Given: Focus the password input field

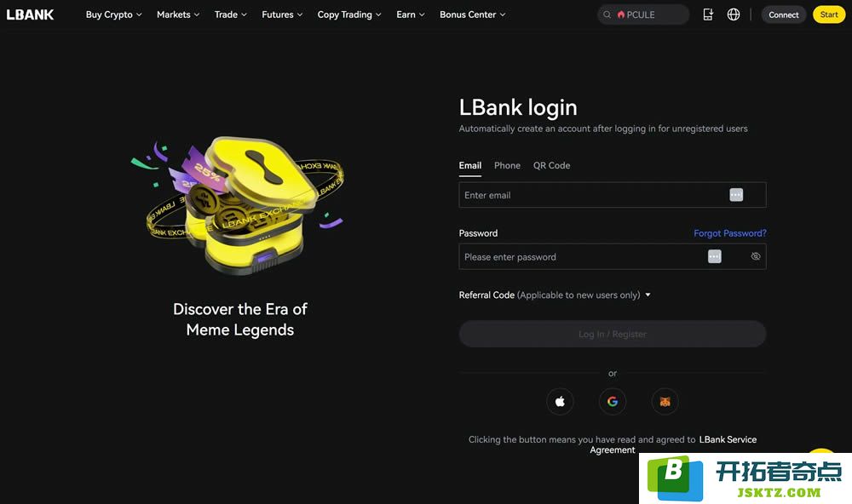Looking at the screenshot, I should [613, 256].
